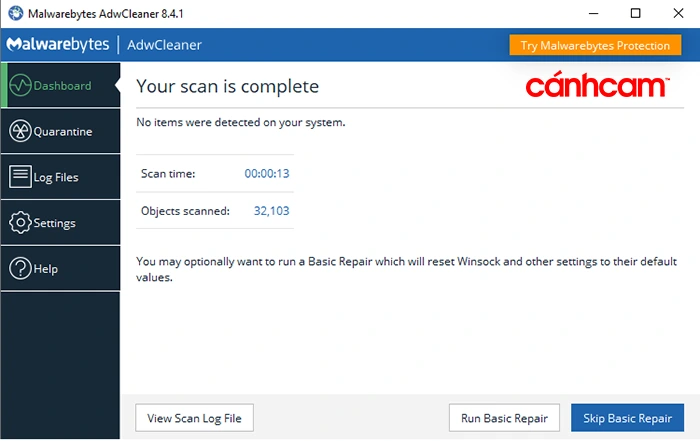The width and height of the screenshot is (700, 441).
Task: Click 'No items were detected' message
Action: point(241,122)
